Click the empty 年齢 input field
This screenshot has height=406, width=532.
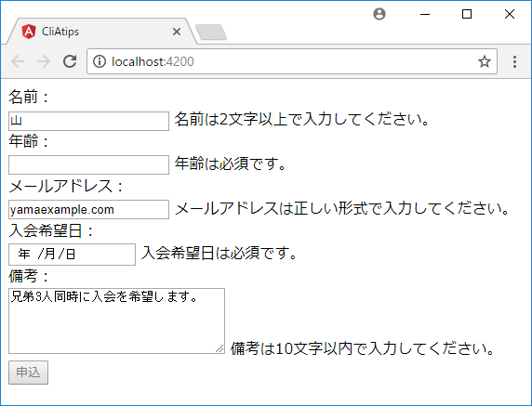pos(88,164)
